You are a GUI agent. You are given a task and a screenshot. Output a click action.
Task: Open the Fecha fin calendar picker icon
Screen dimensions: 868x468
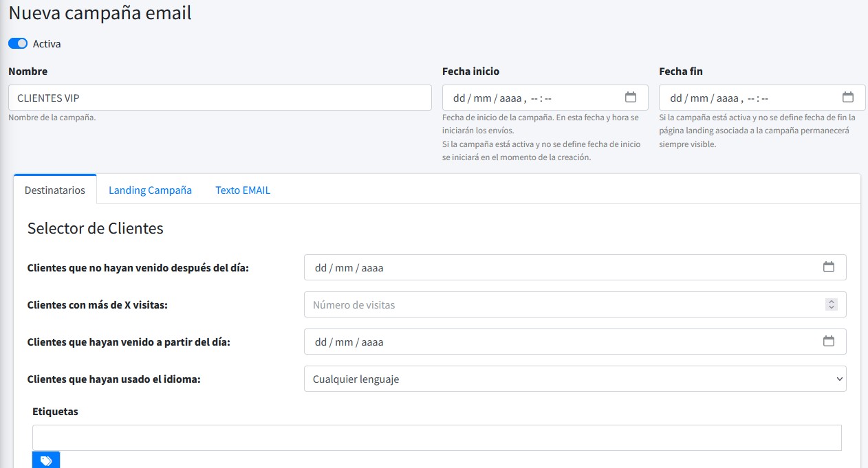coord(847,97)
